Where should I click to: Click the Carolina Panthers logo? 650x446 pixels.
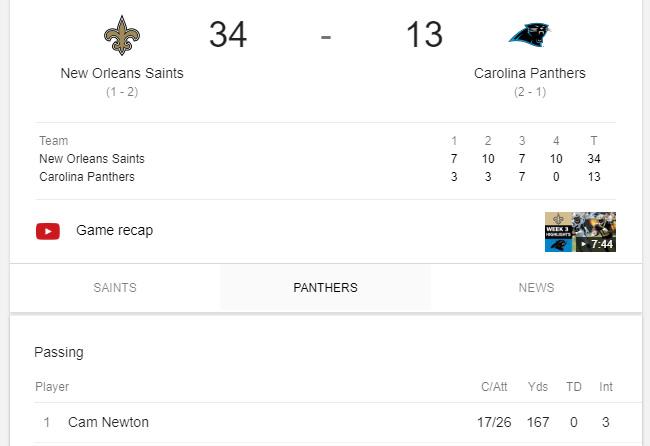(x=530, y=34)
